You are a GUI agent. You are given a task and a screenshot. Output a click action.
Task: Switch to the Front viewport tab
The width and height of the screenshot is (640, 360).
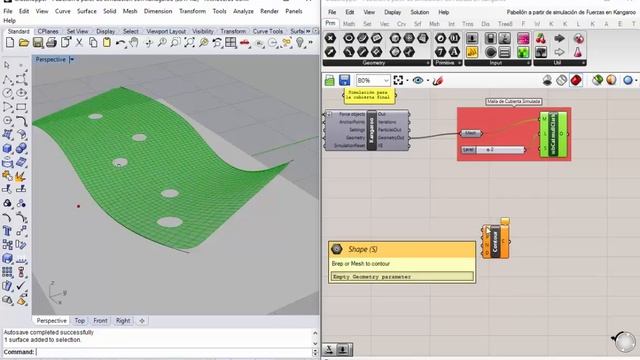pos(100,321)
